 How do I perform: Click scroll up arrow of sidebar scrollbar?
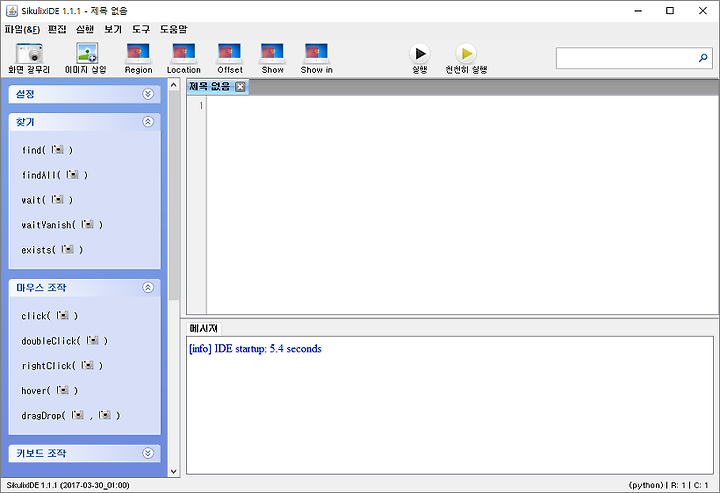173,85
